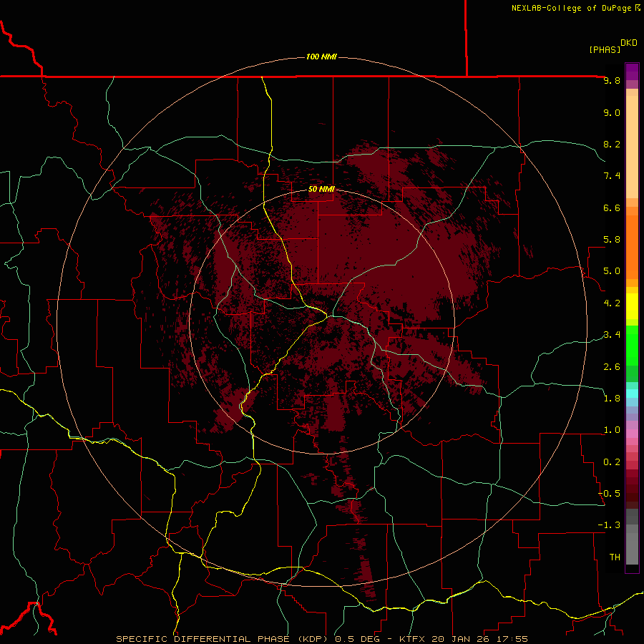Pick the yellow color band near 4.2
Viewport: 644px width, 644px height.
(632, 306)
